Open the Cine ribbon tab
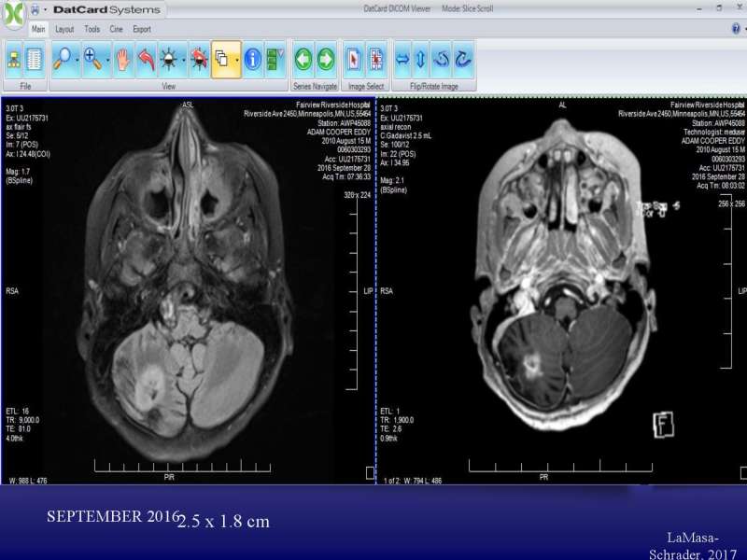Image resolution: width=747 pixels, height=560 pixels. [116, 30]
